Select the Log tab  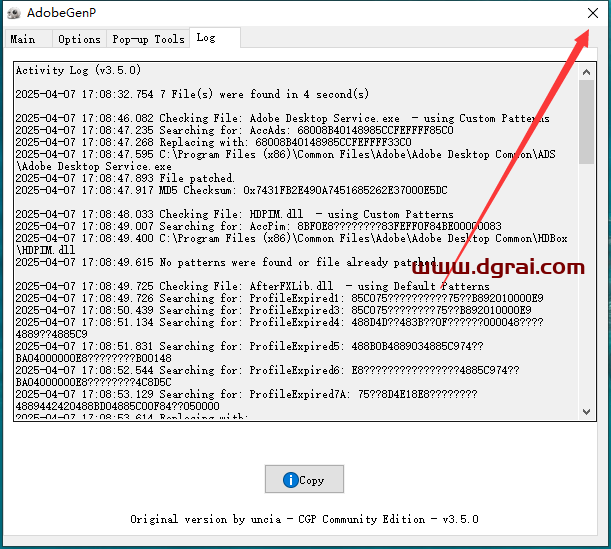215,38
